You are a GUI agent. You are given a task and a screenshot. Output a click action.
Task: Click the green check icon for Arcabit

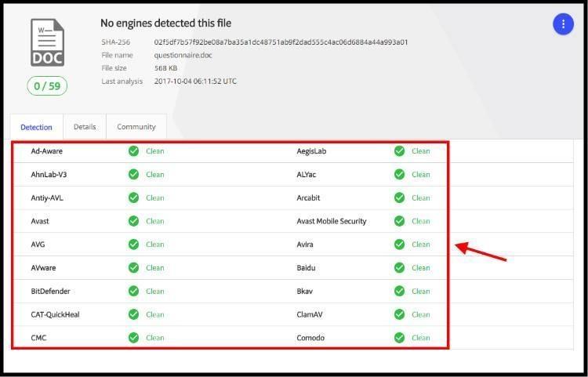pos(399,198)
